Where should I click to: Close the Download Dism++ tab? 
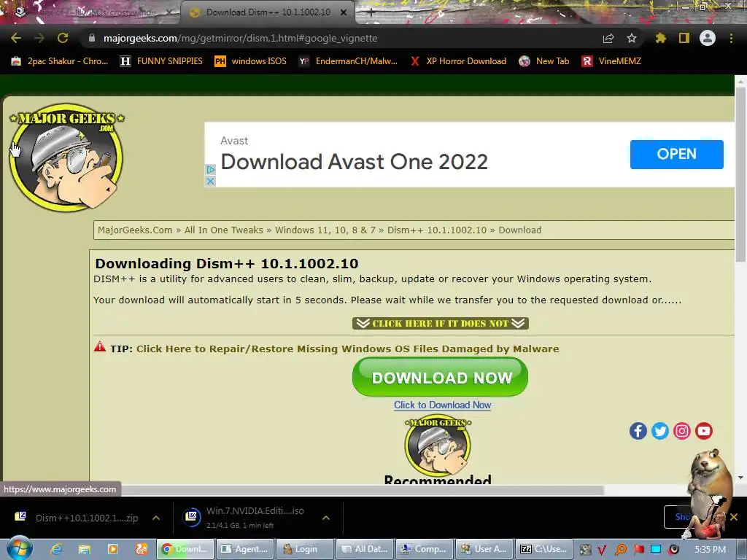coord(344,12)
